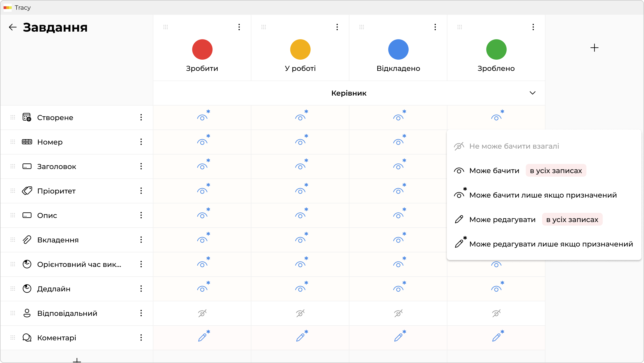644x363 pixels.
Task: Toggle Дедлайн visibility in the Зроблено column
Action: [496, 289]
